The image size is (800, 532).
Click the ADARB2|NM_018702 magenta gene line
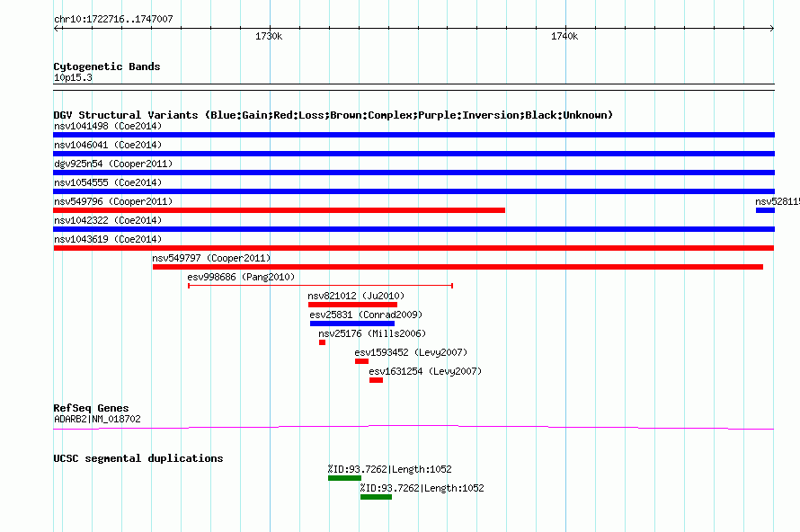coord(413,428)
